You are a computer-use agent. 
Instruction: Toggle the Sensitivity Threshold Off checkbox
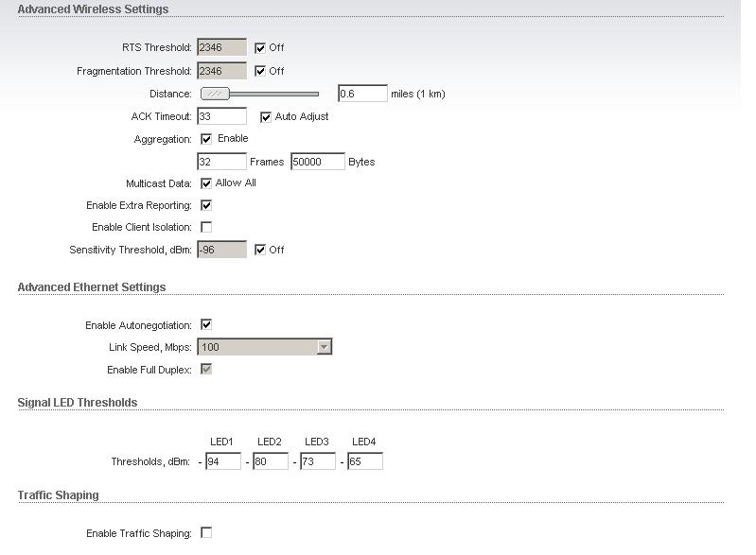(260, 250)
